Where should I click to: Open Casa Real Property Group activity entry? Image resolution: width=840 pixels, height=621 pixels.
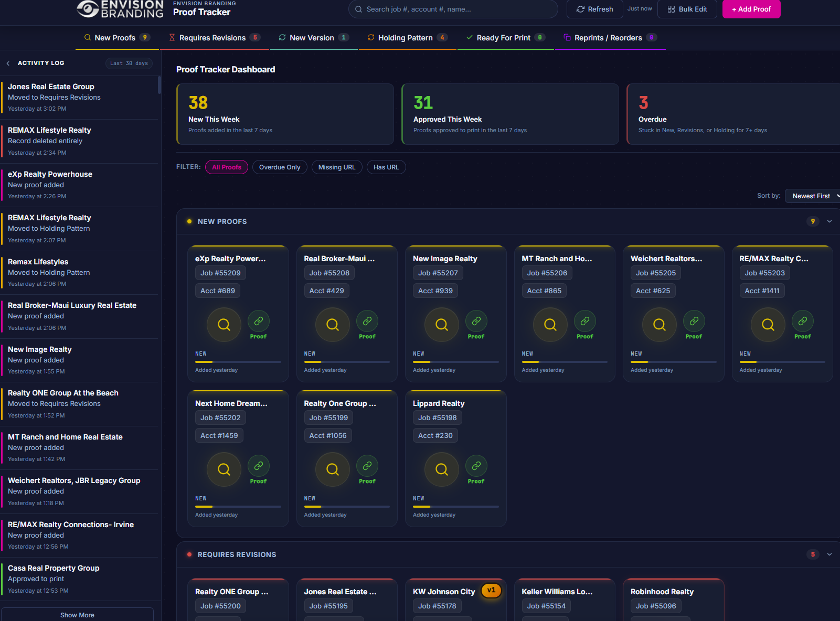[x=80, y=579]
